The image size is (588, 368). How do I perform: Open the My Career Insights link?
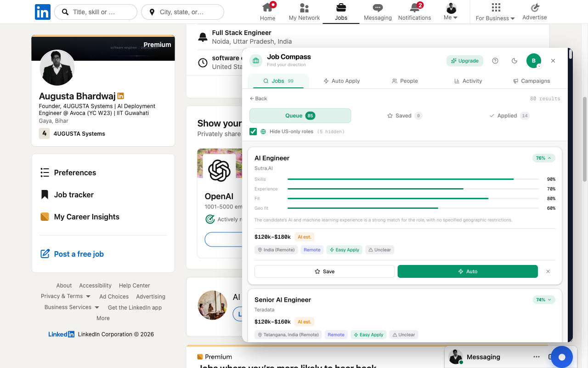click(x=87, y=217)
